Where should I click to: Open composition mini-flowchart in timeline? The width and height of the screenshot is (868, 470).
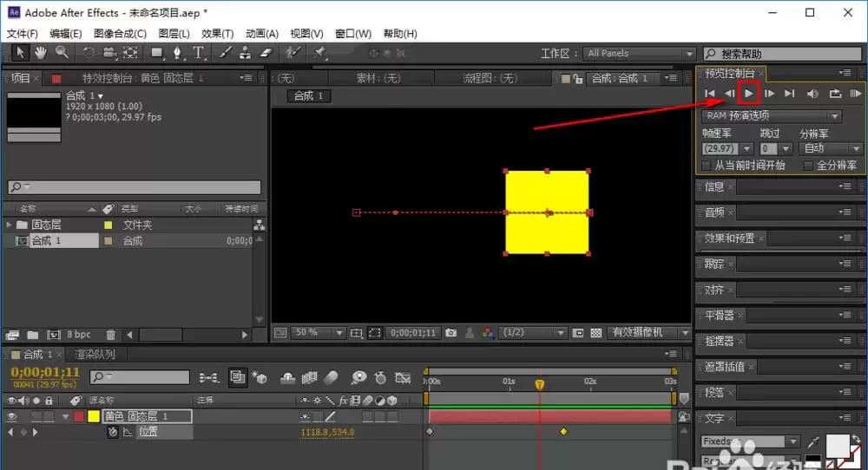pos(208,378)
